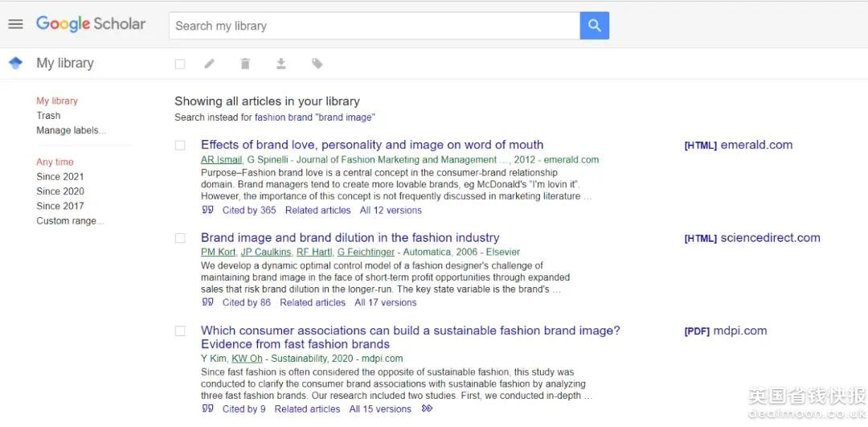Click cite quote icon for brand love article
This screenshot has width=868, height=427.
pyautogui.click(x=208, y=210)
